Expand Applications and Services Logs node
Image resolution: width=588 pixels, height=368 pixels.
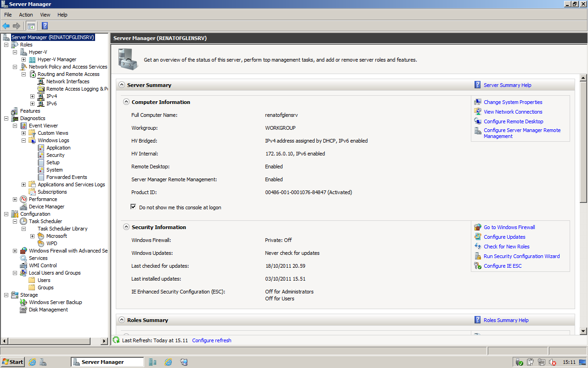[x=23, y=184]
